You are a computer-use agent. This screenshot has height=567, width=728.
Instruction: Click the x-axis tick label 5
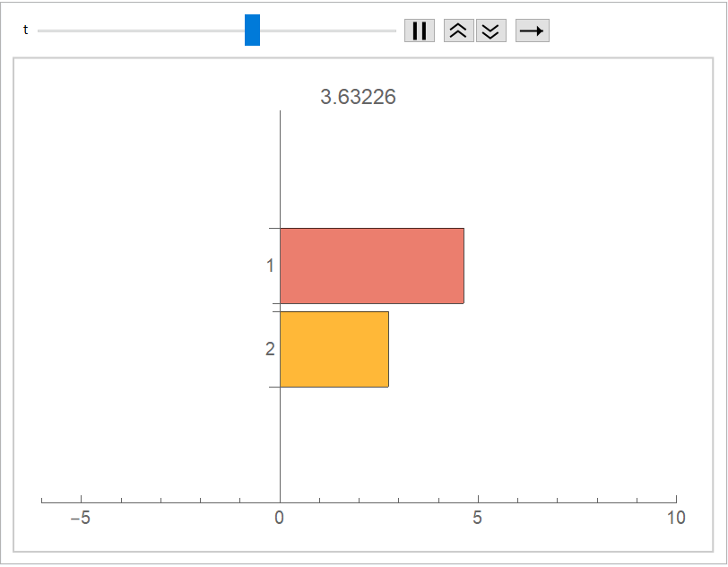(x=477, y=518)
